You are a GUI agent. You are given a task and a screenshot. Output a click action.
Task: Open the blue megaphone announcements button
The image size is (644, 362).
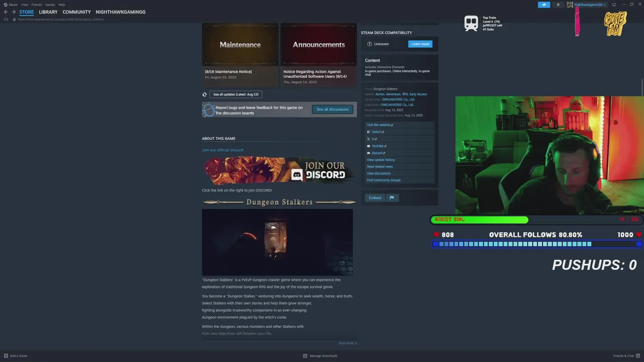point(544,5)
